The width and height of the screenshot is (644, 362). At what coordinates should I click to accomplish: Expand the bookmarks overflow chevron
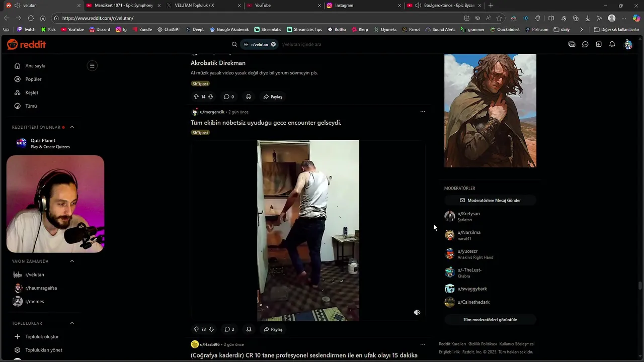coord(582,29)
